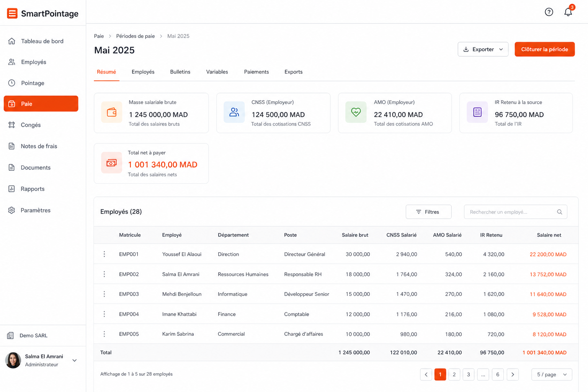Image resolution: width=588 pixels, height=392 pixels.
Task: Open Pointage in the sidebar
Action: 41,83
